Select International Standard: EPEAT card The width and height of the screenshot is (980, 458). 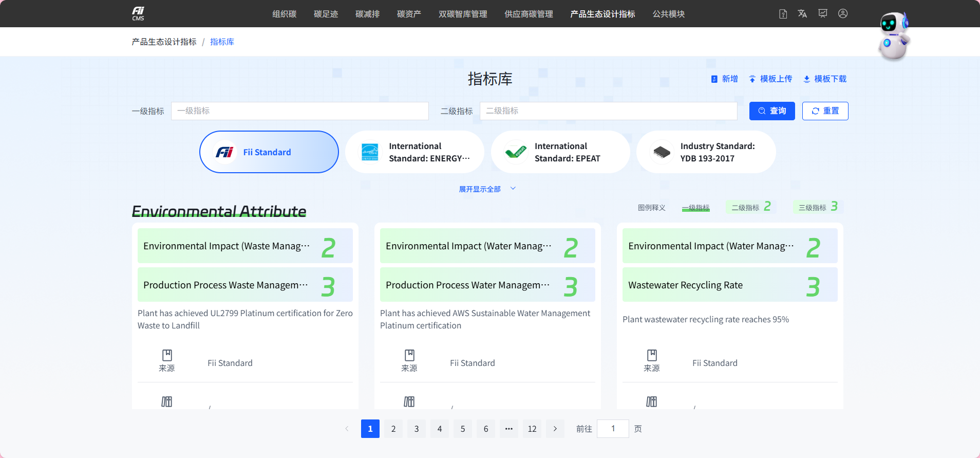(560, 152)
